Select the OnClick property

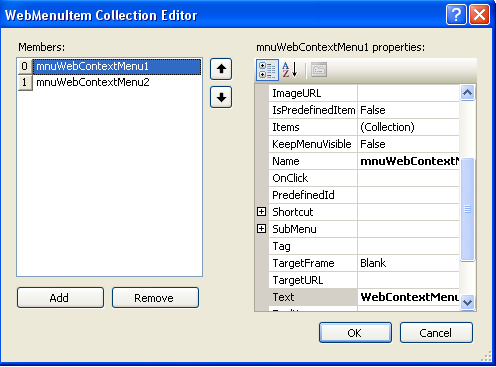pyautogui.click(x=313, y=178)
